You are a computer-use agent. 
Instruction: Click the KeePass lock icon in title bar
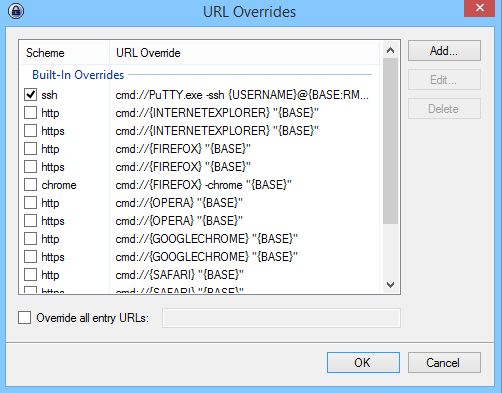coord(16,11)
